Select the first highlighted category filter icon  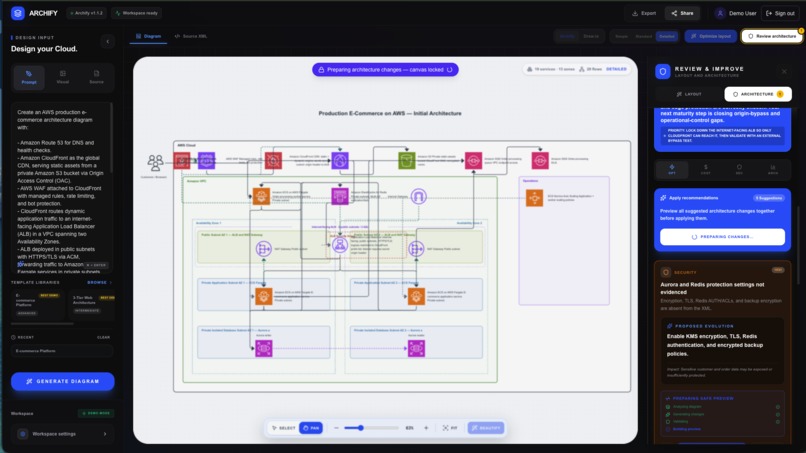[672, 169]
